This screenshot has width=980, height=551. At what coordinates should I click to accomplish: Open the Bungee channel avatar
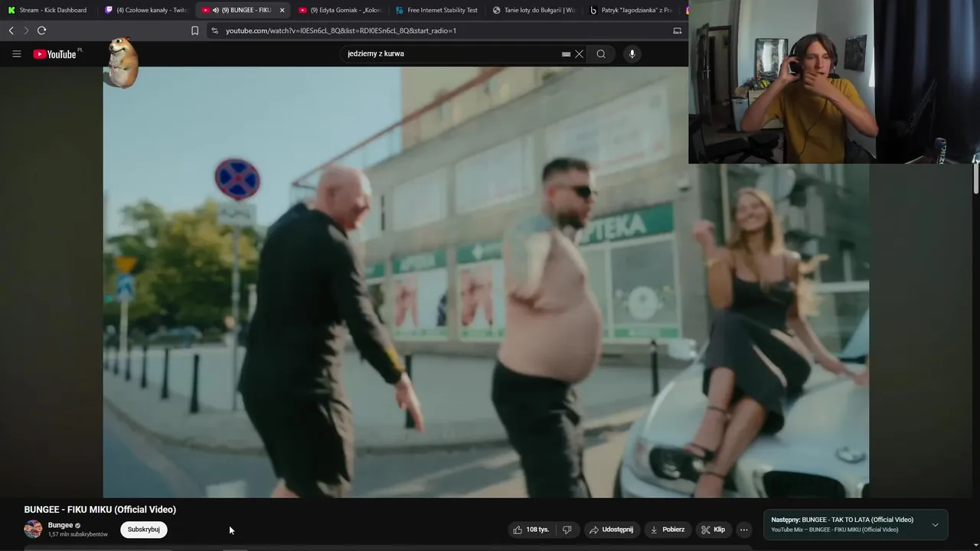[x=33, y=529]
